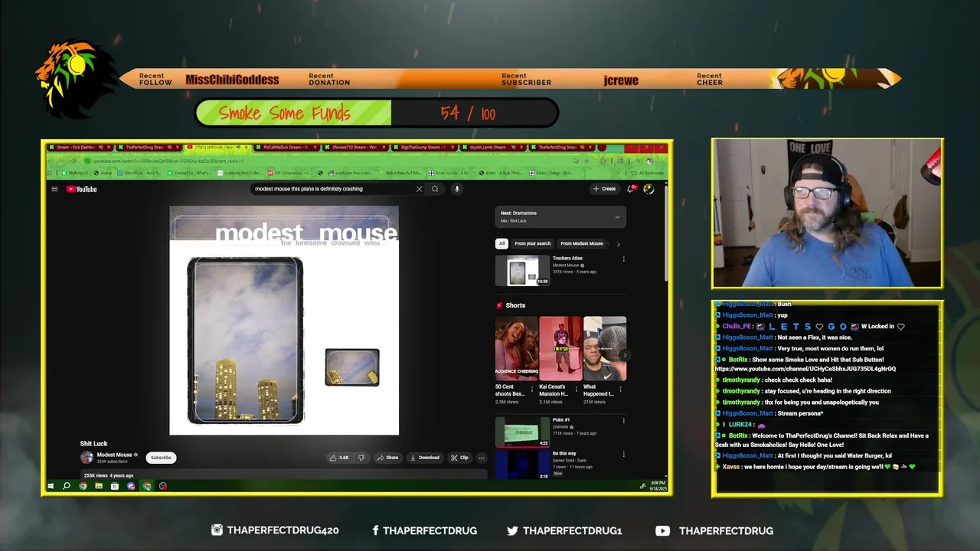Click the Clip button below the video

[459, 458]
